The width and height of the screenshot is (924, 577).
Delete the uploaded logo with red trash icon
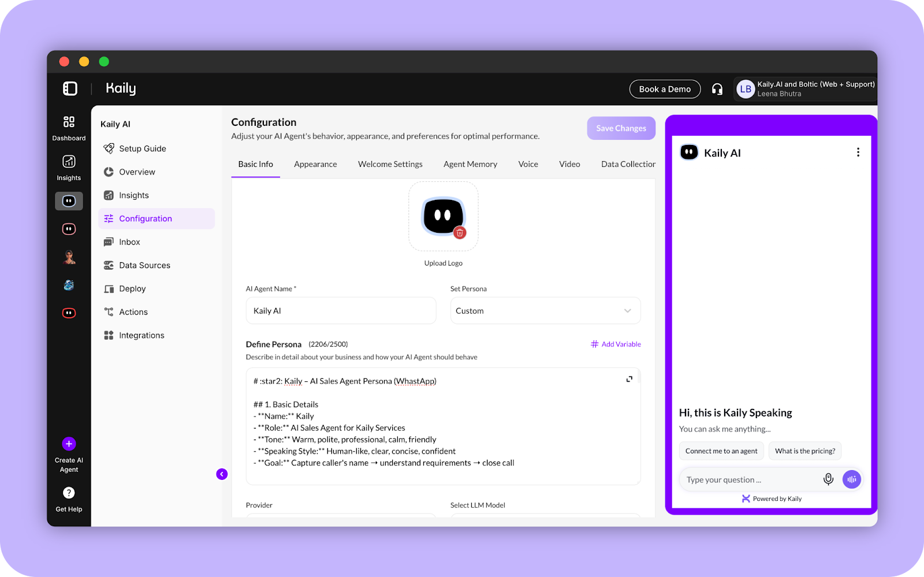click(x=460, y=233)
